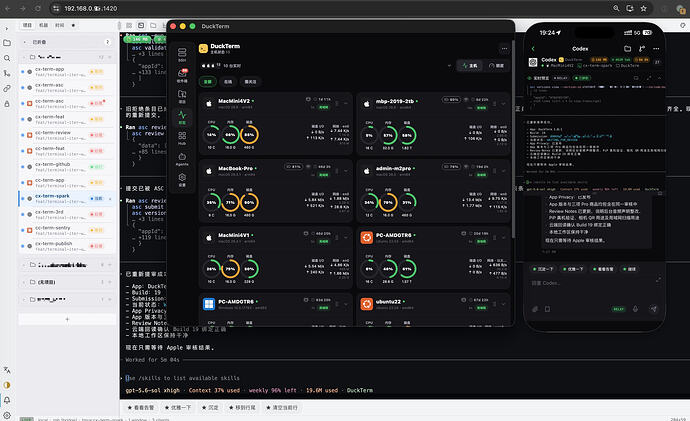Screen dimensions: 690x421
Task: Expand the MacBook-Pro card chevron
Action: (x=346, y=171)
